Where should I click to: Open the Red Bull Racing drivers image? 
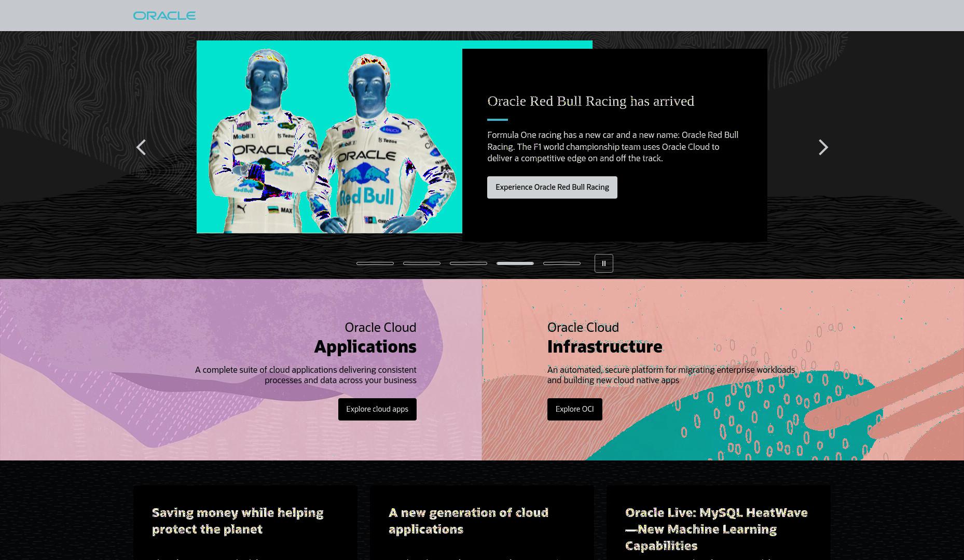tap(329, 137)
